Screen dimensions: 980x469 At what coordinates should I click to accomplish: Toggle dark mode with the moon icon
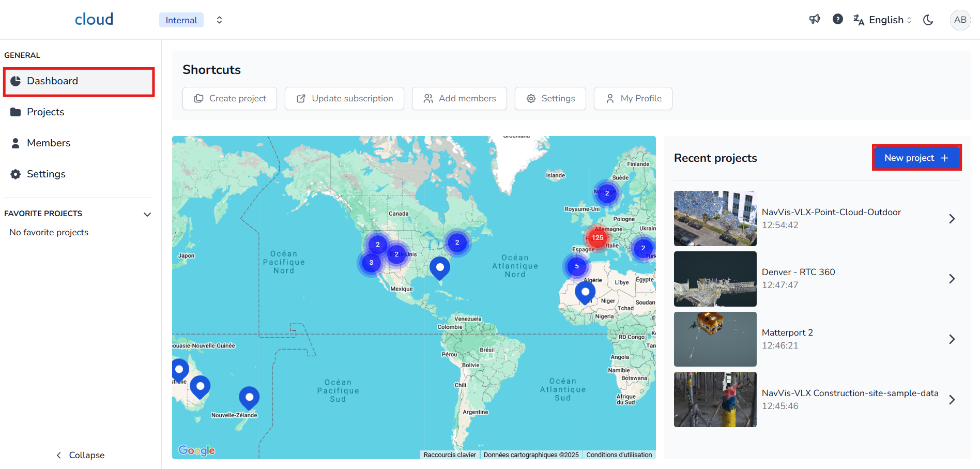pyautogui.click(x=928, y=20)
